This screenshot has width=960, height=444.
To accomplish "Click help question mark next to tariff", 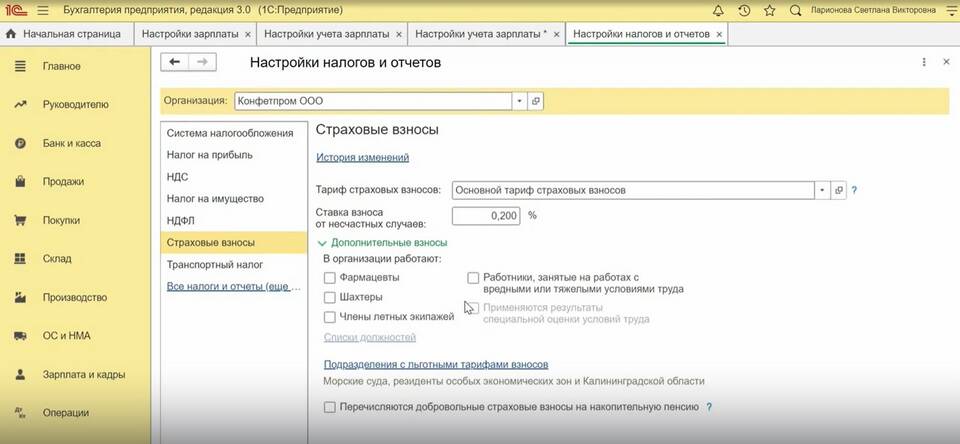I will 854,189.
